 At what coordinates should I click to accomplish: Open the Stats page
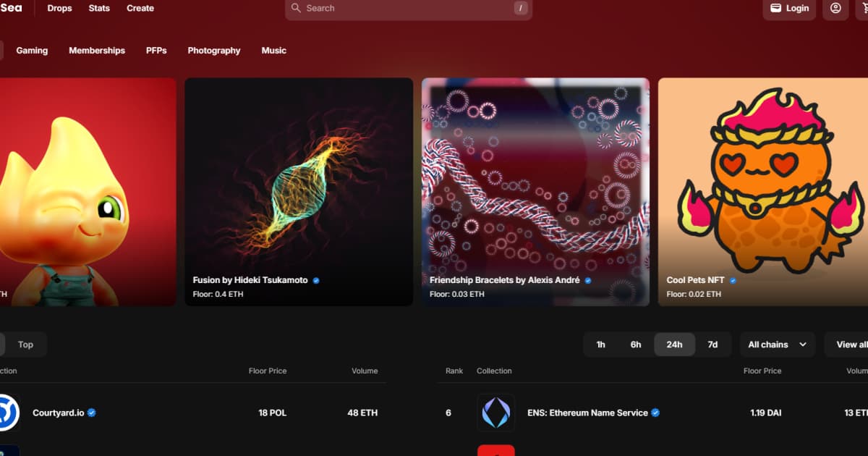tap(99, 8)
